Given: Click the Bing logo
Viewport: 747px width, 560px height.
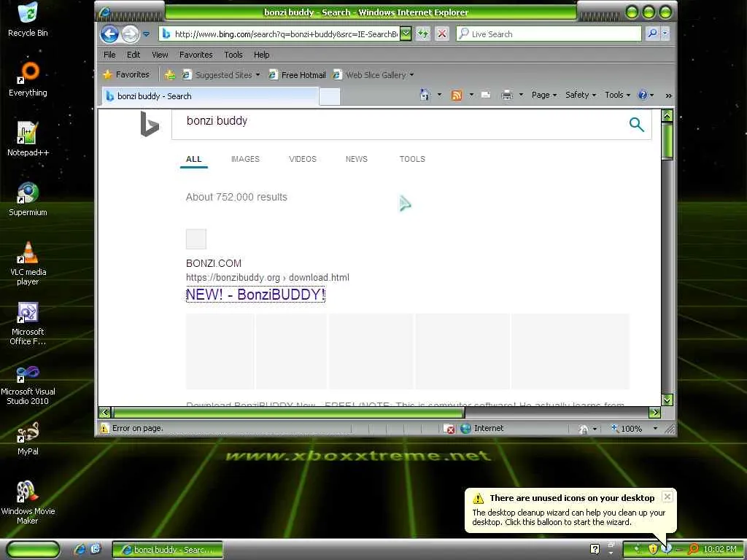Looking at the screenshot, I should click(x=150, y=124).
